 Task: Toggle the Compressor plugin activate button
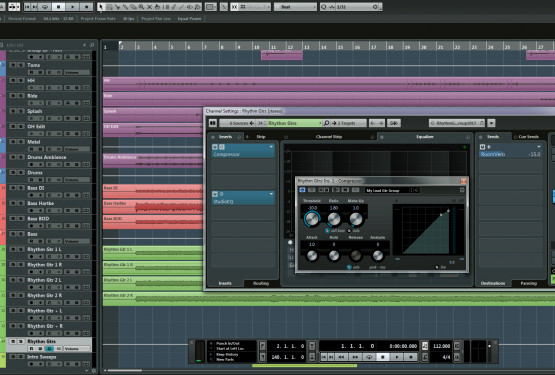[x=302, y=190]
